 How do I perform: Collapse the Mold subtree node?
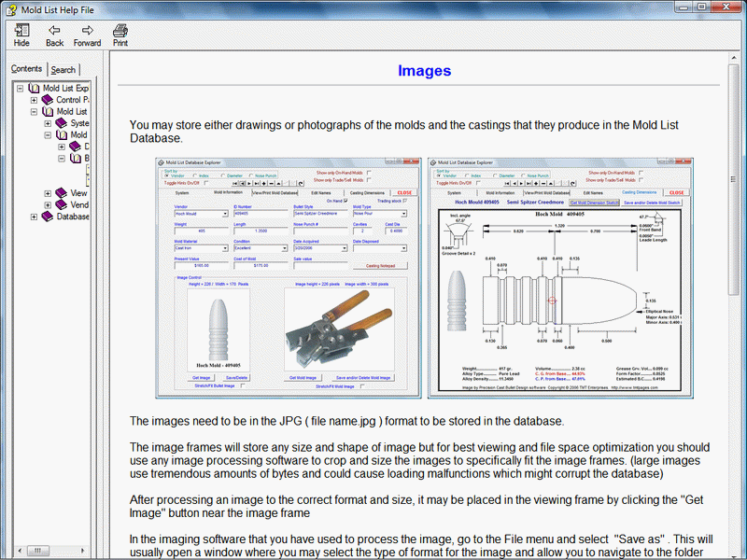[x=48, y=134]
